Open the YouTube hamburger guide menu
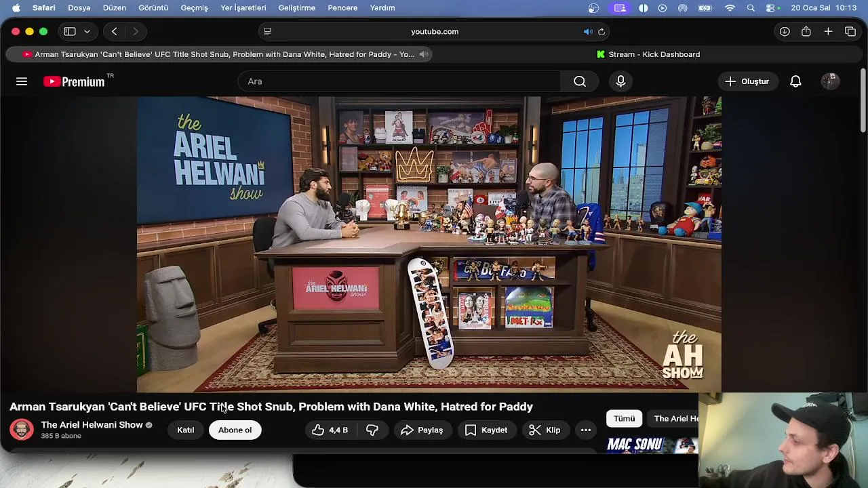 pos(22,81)
